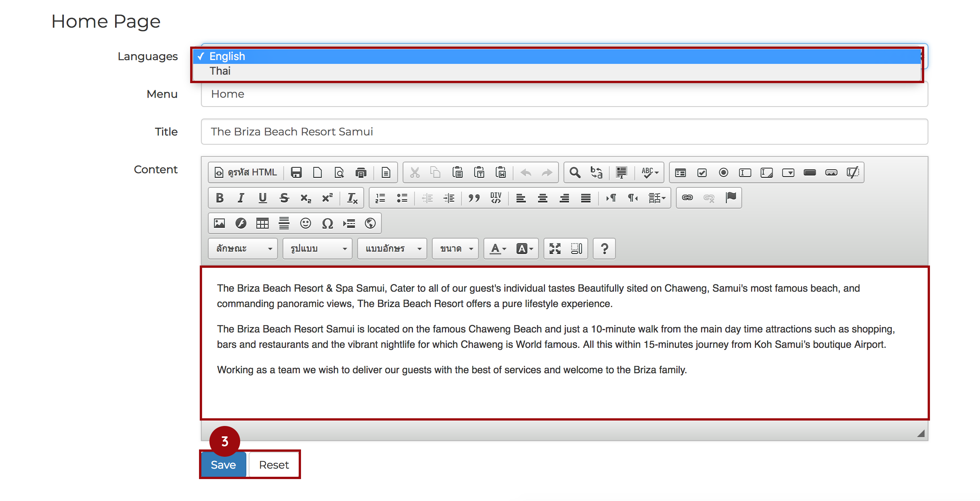Open Find with the magnifier icon
Viewport: 980px width, 501px height.
pos(575,172)
